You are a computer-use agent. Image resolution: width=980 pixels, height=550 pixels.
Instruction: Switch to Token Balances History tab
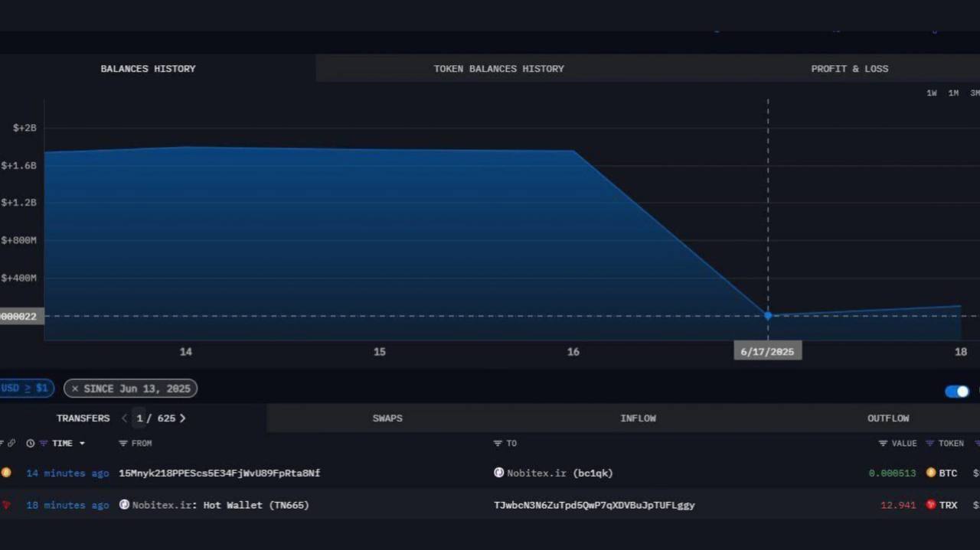click(x=498, y=69)
